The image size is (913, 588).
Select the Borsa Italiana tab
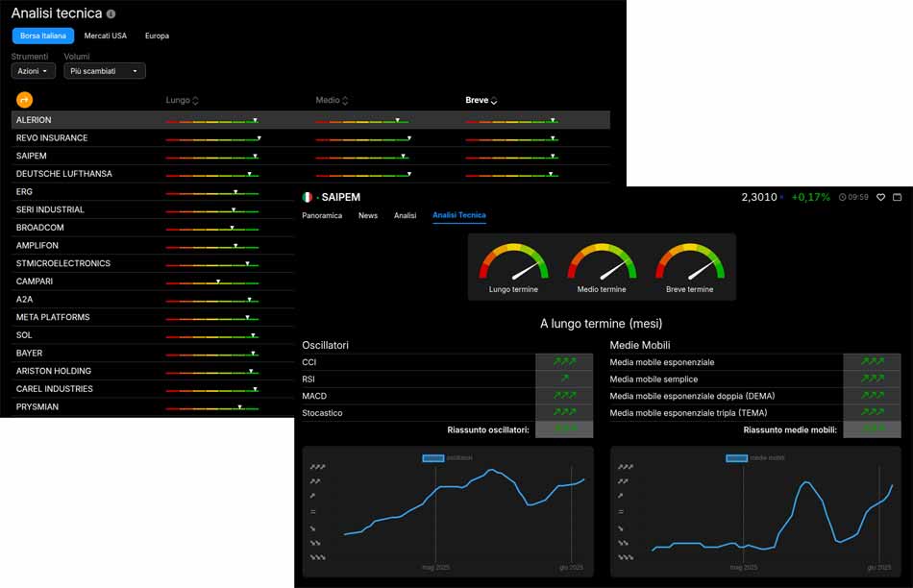(x=43, y=36)
